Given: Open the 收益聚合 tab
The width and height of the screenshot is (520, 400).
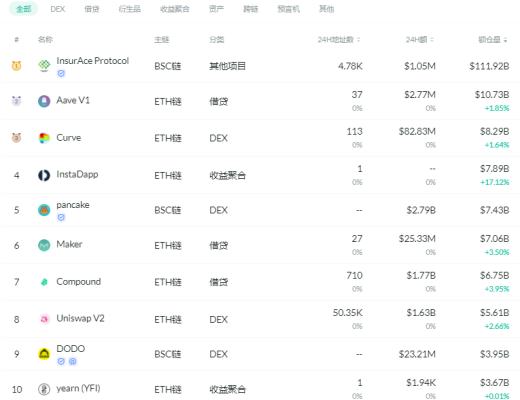Looking at the screenshot, I should 175,9.
